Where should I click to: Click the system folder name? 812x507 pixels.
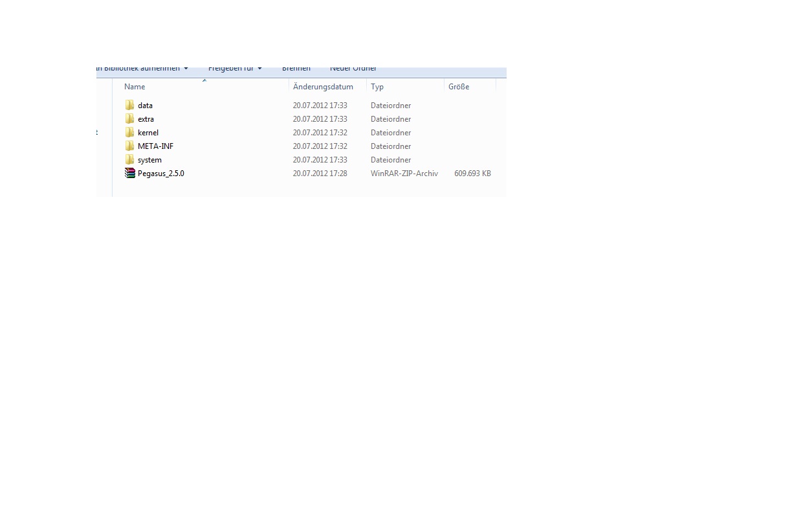[149, 160]
